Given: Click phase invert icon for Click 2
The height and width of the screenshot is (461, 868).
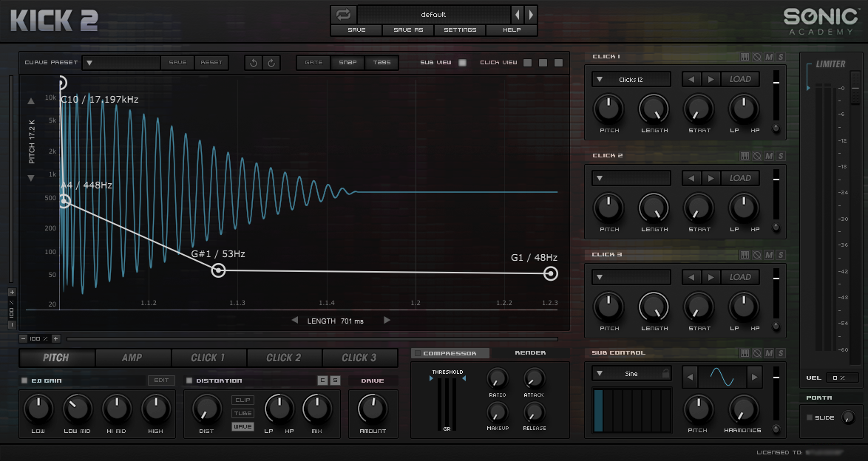Looking at the screenshot, I should 757,156.
